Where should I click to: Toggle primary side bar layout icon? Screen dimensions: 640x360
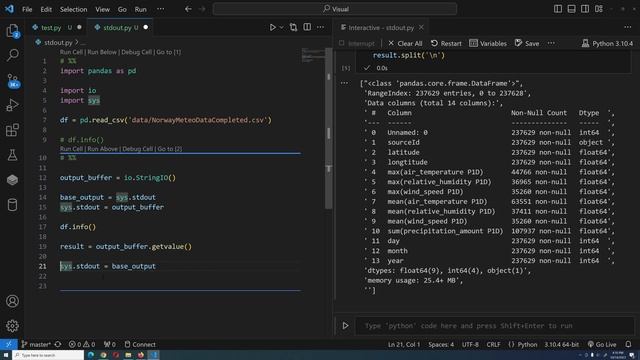(x=558, y=9)
